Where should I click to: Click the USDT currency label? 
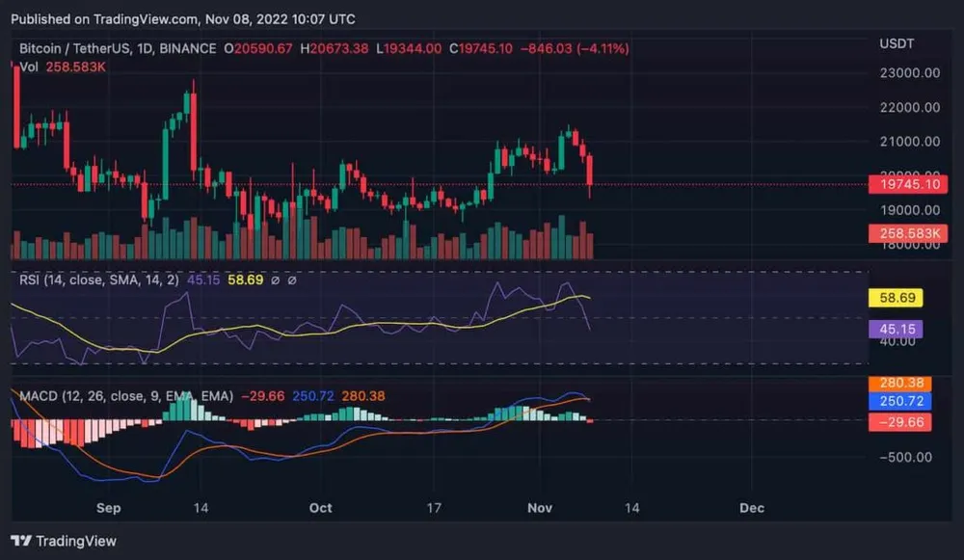coord(897,44)
